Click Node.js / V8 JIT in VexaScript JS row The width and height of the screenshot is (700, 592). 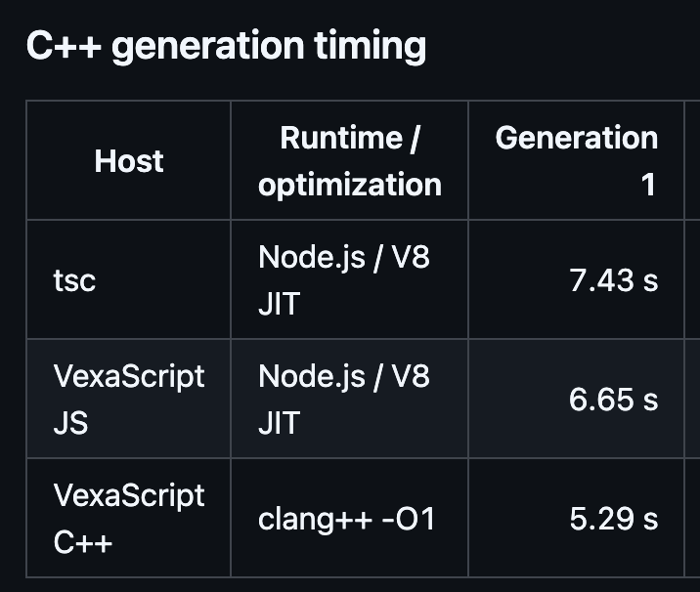click(x=350, y=399)
